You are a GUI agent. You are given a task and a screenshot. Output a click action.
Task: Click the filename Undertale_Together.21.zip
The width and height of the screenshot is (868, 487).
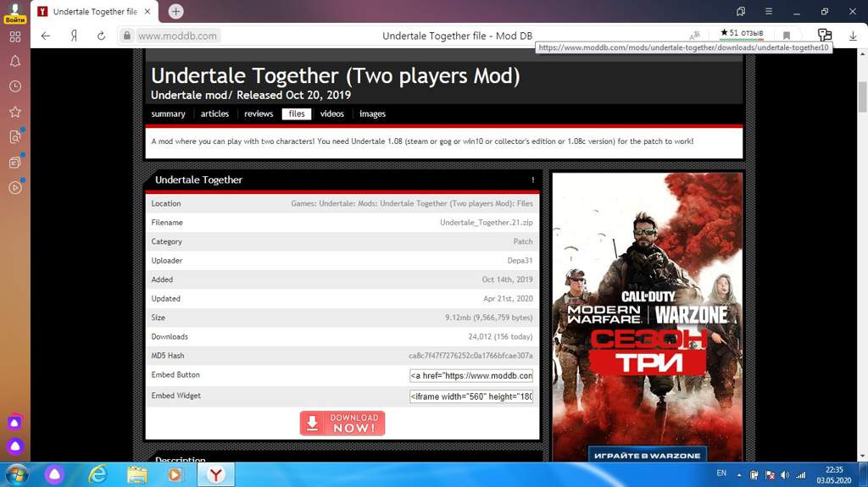pyautogui.click(x=486, y=223)
